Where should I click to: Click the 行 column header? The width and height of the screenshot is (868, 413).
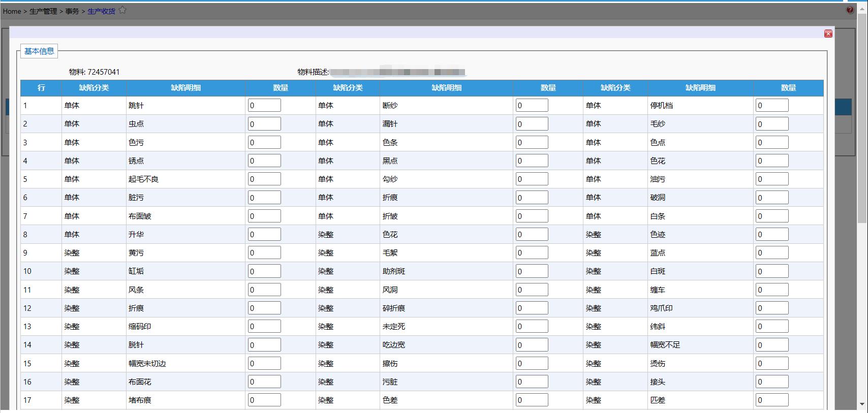coord(41,88)
